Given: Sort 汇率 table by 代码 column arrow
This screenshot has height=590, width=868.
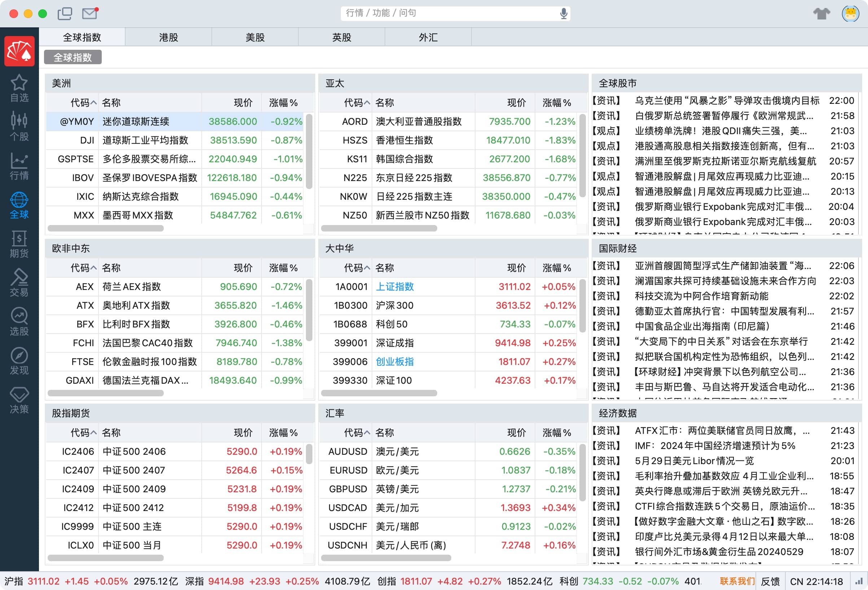Looking at the screenshot, I should pyautogui.click(x=367, y=433).
